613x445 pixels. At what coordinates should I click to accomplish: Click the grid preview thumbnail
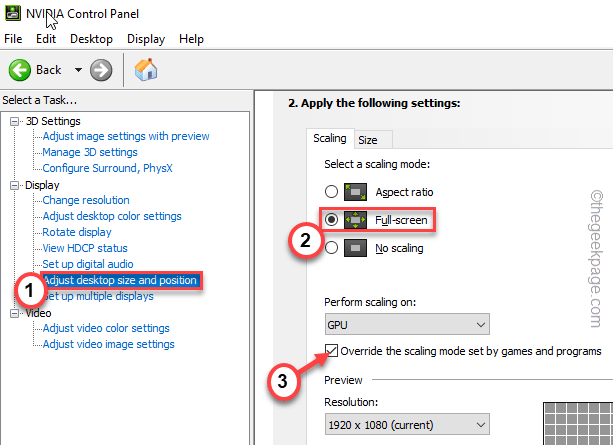pyautogui.click(x=578, y=424)
